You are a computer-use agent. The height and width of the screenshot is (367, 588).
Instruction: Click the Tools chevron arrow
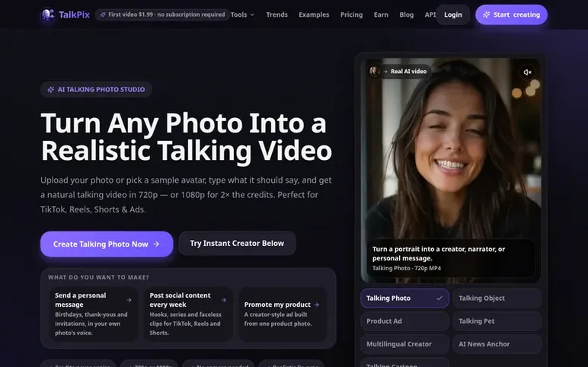tap(252, 14)
